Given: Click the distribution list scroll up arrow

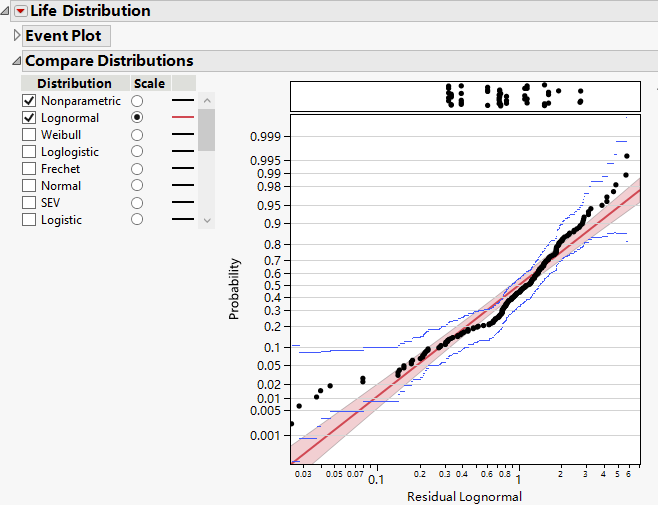Looking at the screenshot, I should click(206, 100).
